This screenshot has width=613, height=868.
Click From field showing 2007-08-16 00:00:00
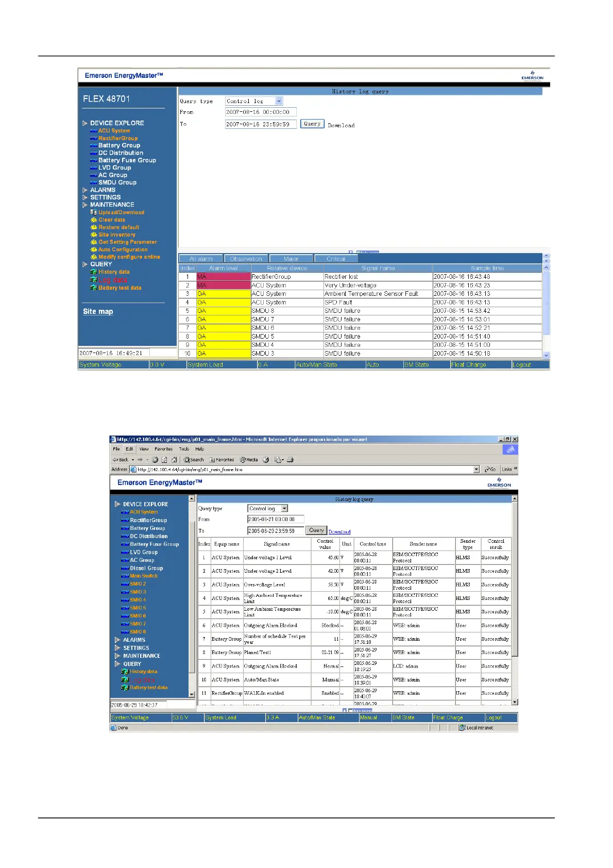261,112
